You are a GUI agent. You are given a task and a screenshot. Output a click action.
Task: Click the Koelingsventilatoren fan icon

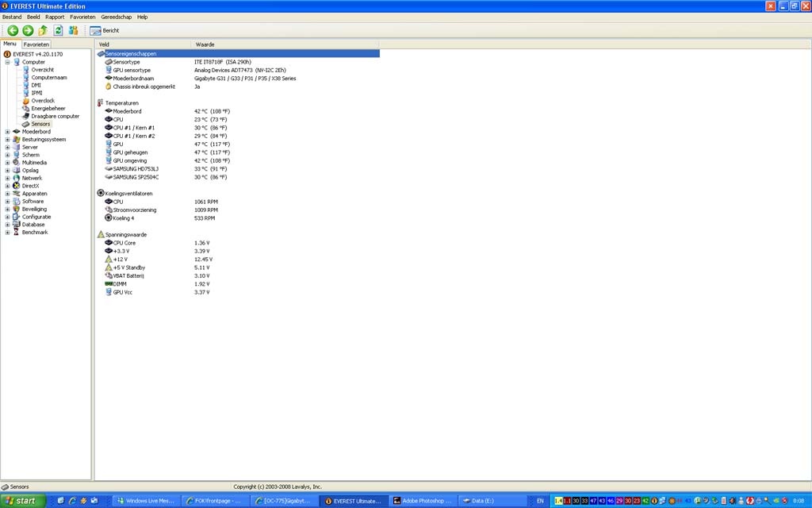click(101, 194)
